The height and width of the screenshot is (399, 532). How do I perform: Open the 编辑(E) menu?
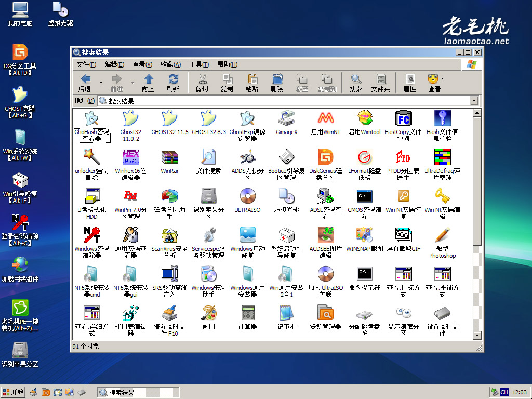(114, 64)
